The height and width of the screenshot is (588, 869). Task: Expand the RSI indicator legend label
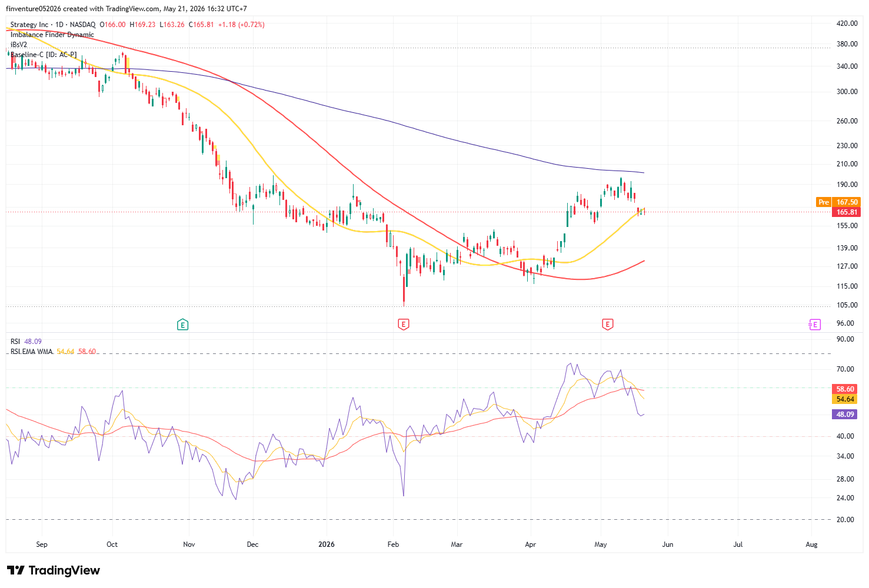15,342
